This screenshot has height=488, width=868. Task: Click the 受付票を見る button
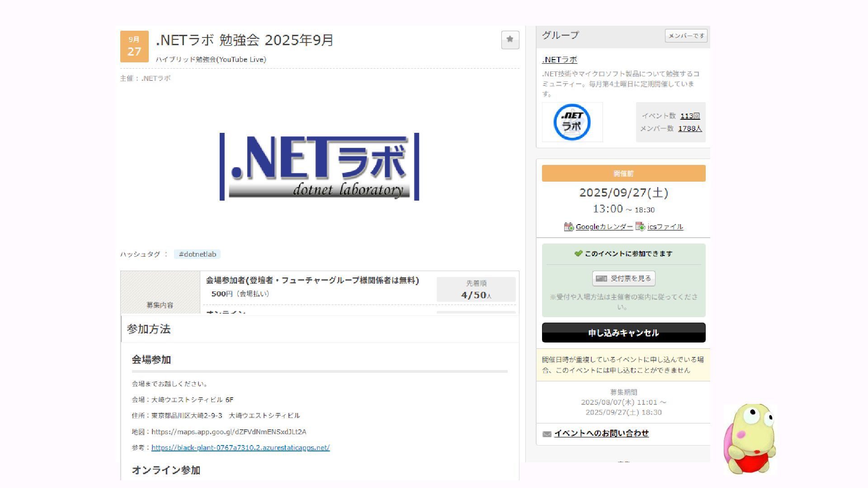pos(623,278)
